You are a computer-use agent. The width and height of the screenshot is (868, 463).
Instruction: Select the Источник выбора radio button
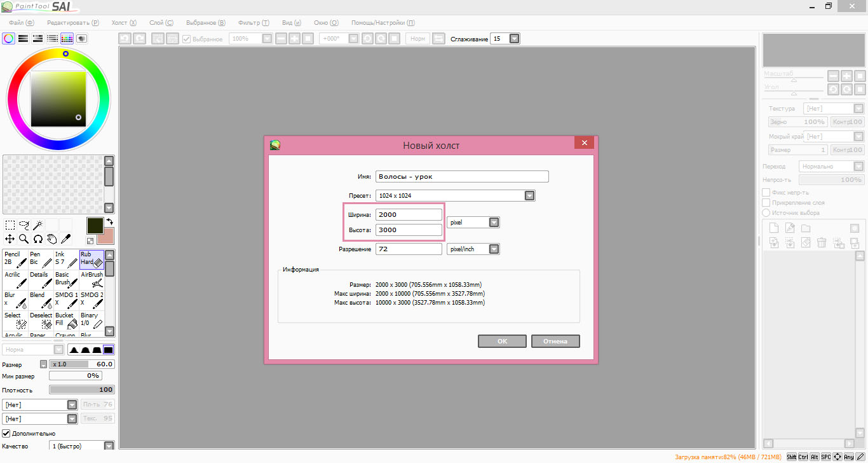766,212
